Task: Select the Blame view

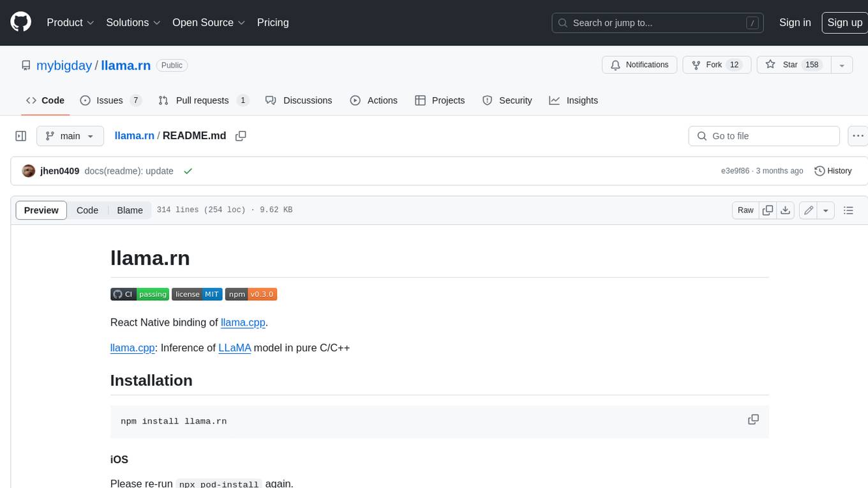Action: pos(130,210)
